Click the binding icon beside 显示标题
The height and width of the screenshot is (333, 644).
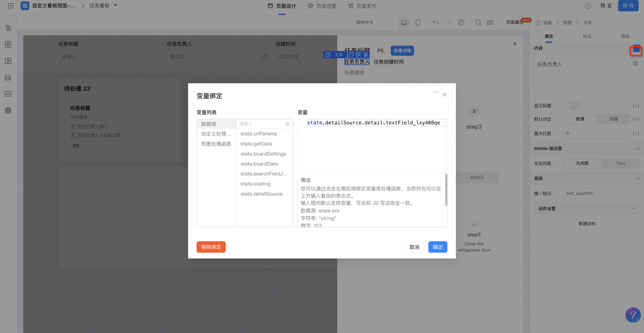pos(636,106)
